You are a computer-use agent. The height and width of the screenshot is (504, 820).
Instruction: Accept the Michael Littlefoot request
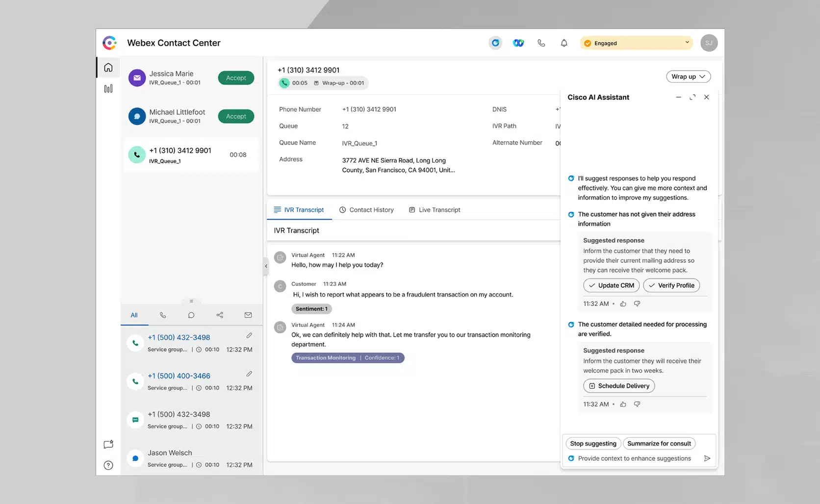coord(236,116)
